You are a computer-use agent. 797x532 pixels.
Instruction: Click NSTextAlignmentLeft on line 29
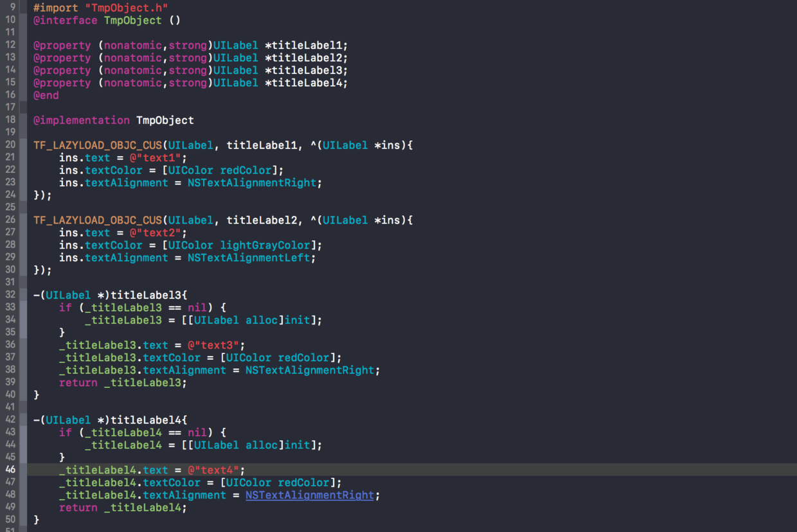click(249, 258)
